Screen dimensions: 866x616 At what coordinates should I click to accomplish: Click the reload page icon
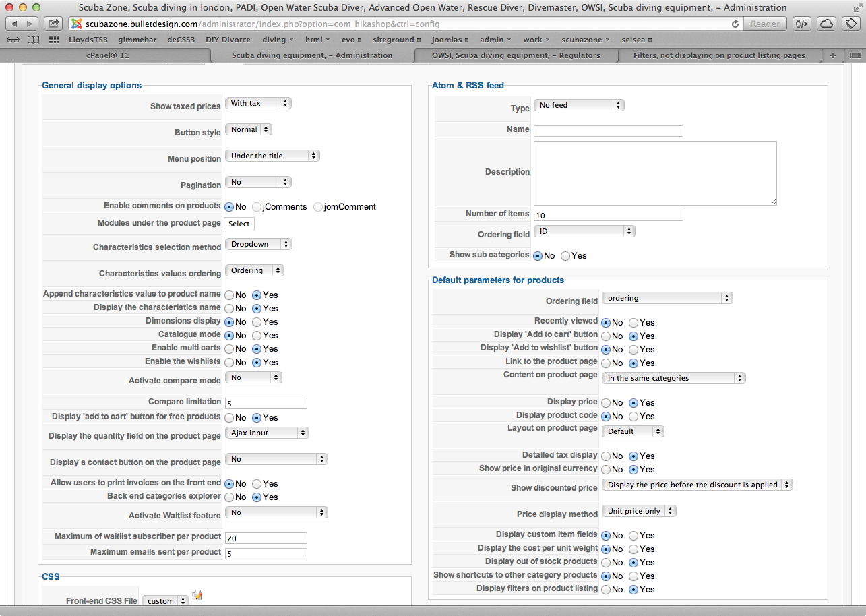pyautogui.click(x=735, y=24)
